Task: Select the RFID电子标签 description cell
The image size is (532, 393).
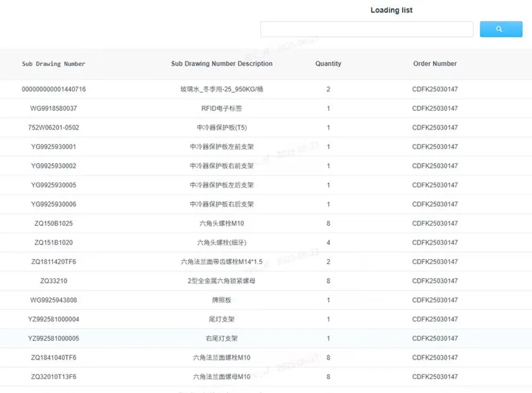Action: 221,109
